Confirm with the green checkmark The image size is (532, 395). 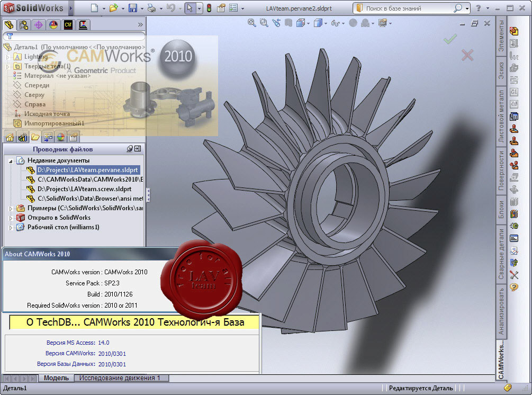click(450, 39)
